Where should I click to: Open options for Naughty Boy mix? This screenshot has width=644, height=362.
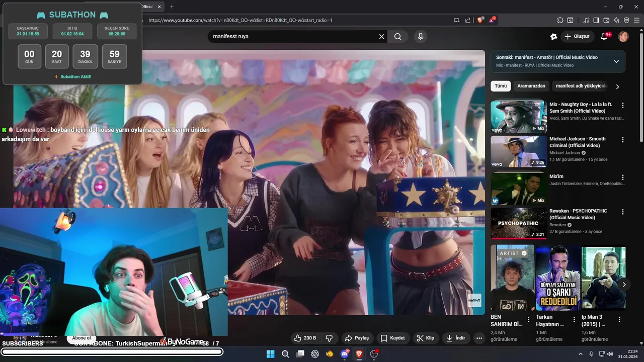pos(623,106)
